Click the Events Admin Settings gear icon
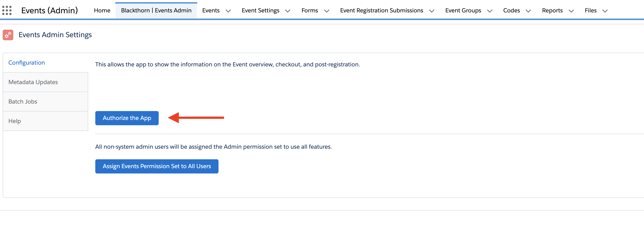Image resolution: width=644 pixels, height=227 pixels. point(8,35)
